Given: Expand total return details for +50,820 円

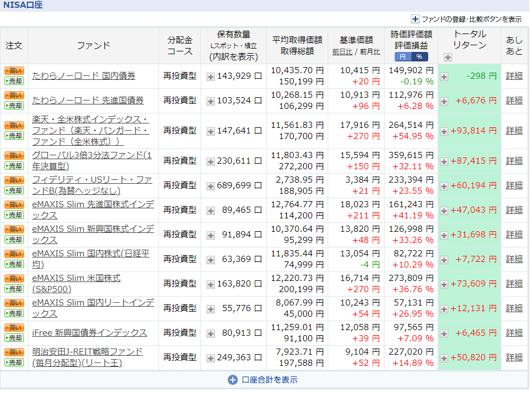Looking at the screenshot, I should coord(444,358).
